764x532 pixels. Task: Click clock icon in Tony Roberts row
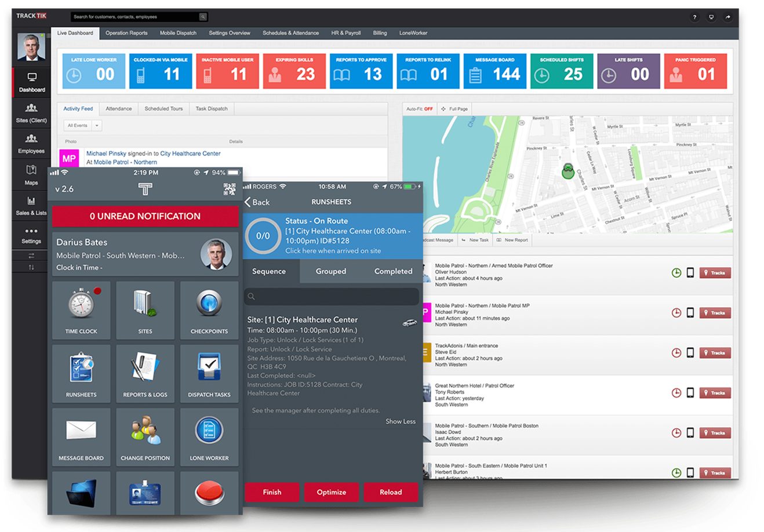point(676,393)
